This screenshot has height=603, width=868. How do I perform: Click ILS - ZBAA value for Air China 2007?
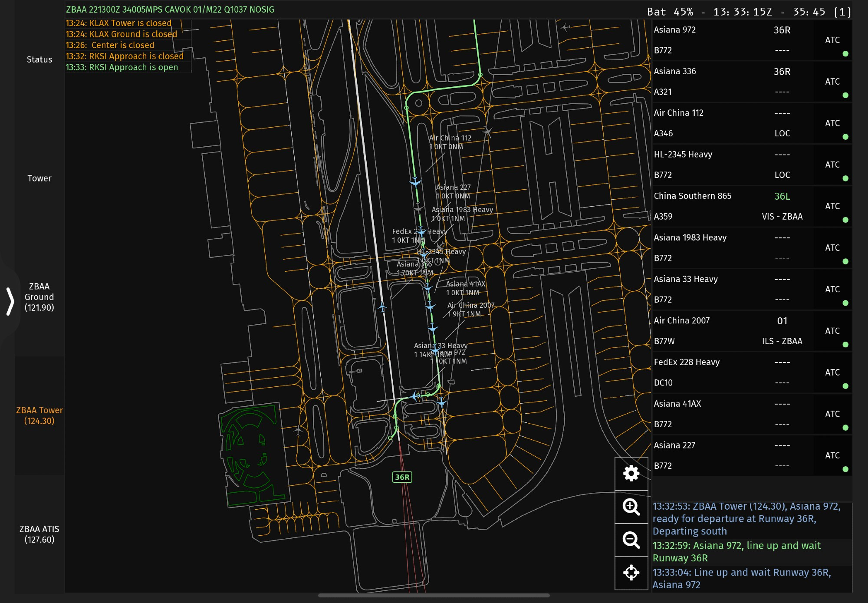click(782, 341)
